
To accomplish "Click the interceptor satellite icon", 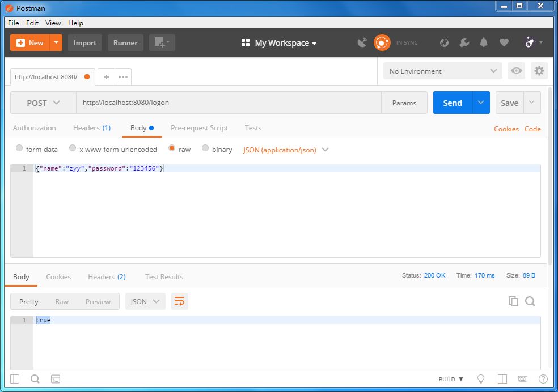I will [x=362, y=42].
